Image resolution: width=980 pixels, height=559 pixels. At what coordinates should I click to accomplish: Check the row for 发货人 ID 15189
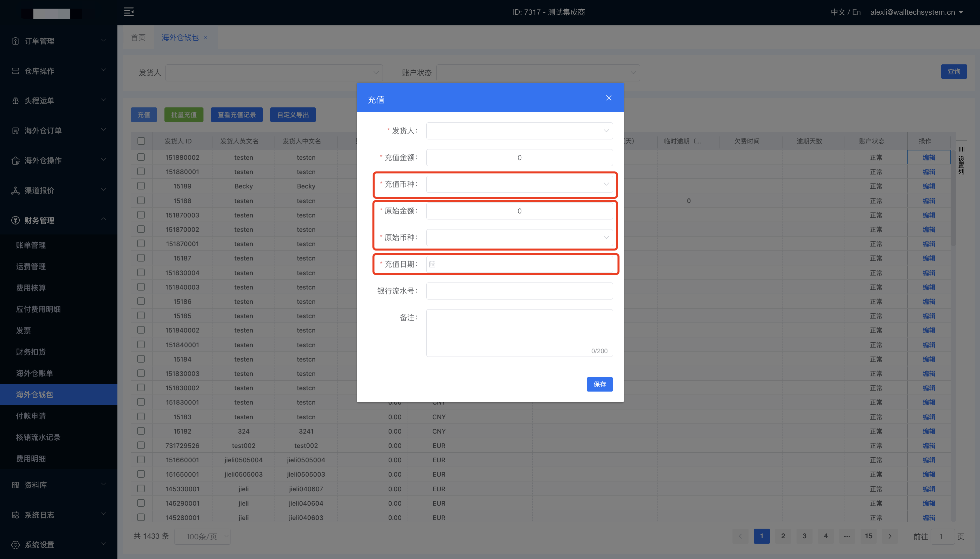pos(141,186)
